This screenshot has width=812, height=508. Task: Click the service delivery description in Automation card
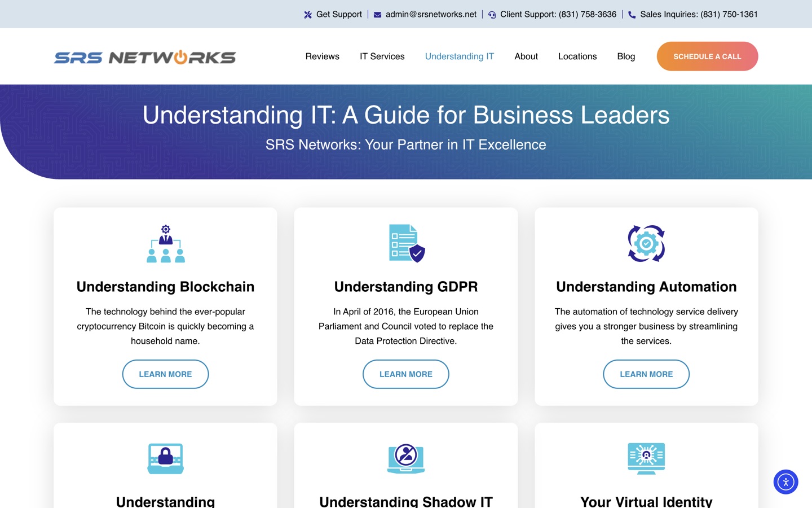pos(646,326)
